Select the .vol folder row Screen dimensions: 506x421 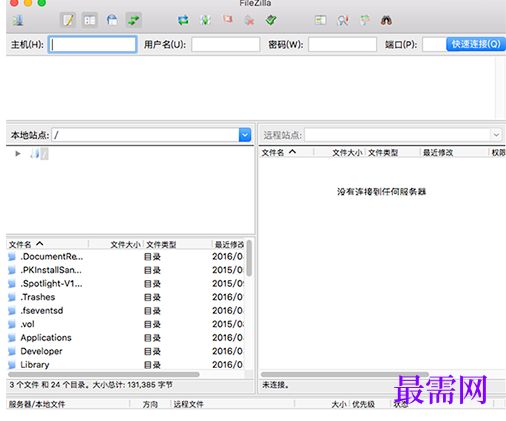click(x=126, y=324)
